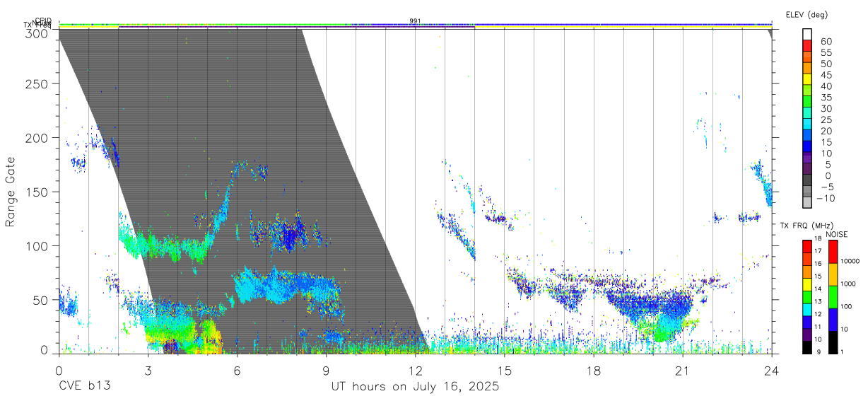Click the x-axis tick label '15'

504,370
